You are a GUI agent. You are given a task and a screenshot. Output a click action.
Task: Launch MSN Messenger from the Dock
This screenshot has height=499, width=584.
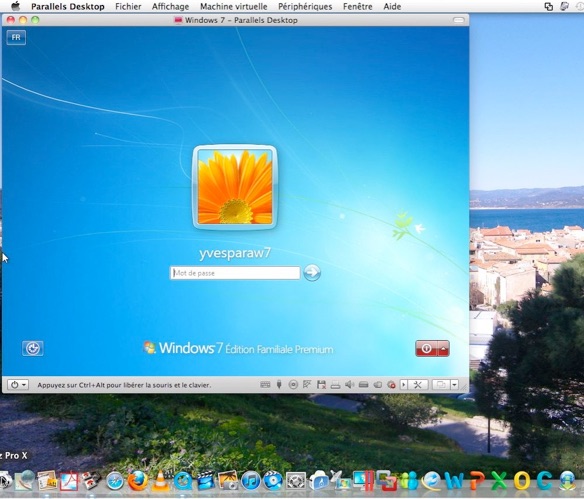(409, 481)
